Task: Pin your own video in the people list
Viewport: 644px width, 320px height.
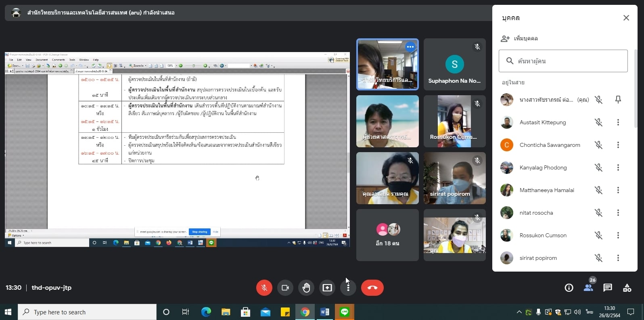Action: (x=618, y=100)
